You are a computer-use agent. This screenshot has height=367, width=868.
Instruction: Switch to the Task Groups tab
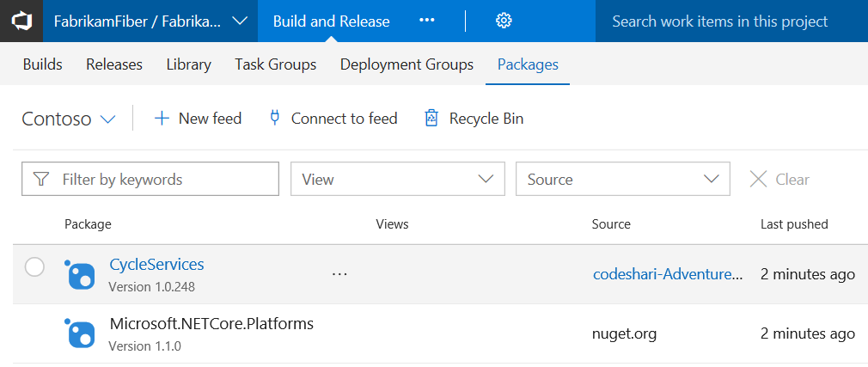click(276, 64)
